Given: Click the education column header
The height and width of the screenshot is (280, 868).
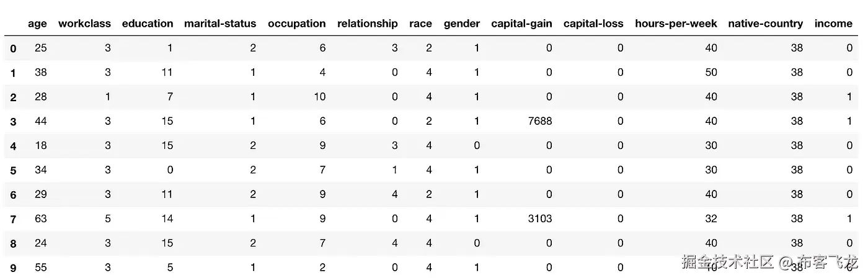Looking at the screenshot, I should click(x=148, y=24).
